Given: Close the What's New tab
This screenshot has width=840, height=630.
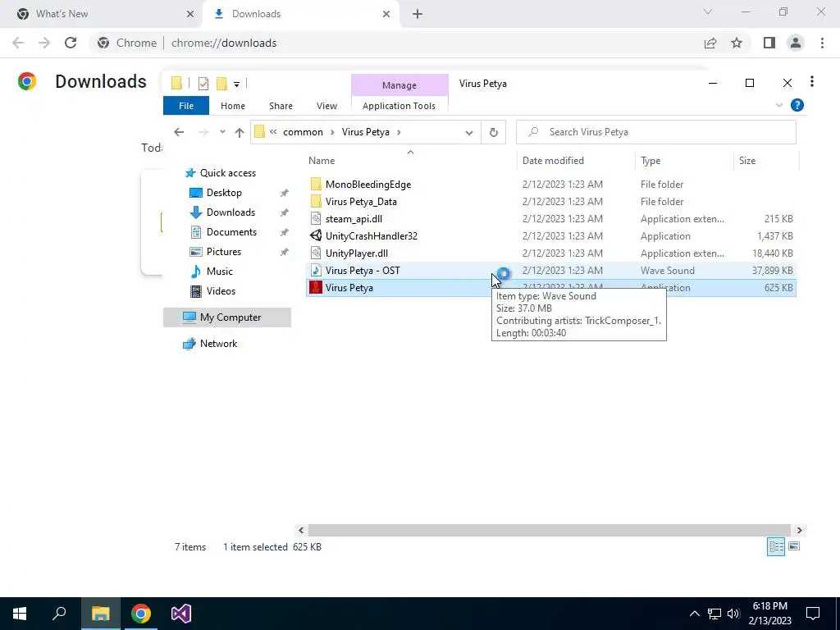Looking at the screenshot, I should click(190, 14).
